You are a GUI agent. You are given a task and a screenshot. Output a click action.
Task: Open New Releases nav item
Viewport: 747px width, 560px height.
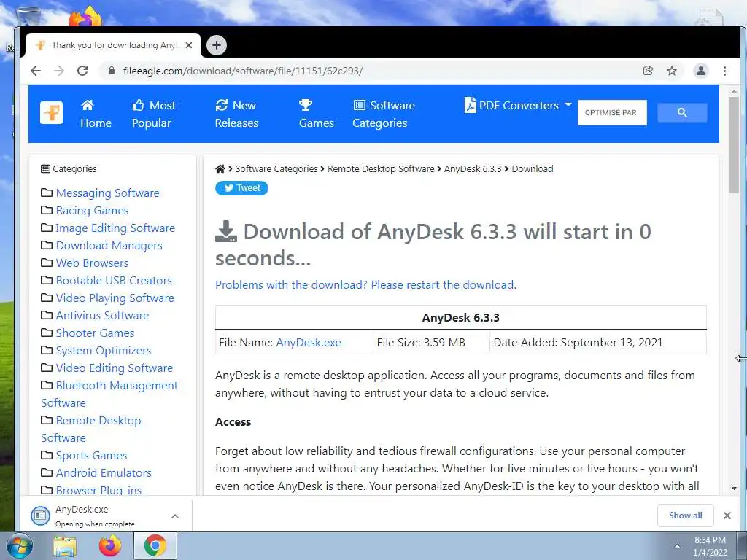coord(236,114)
